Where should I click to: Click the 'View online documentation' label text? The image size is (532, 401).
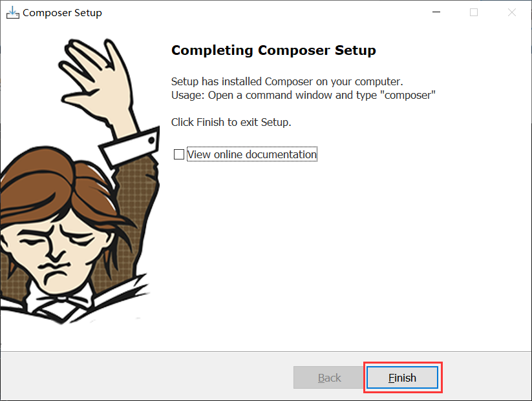click(x=251, y=154)
